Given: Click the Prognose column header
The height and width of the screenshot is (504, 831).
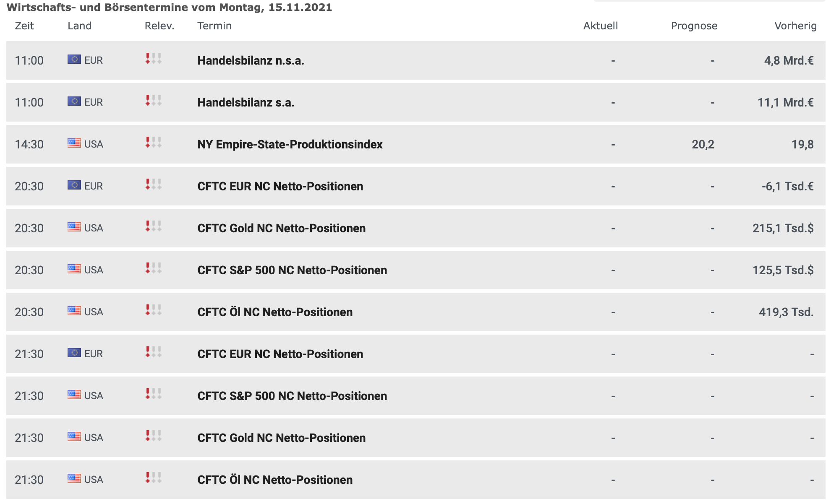Looking at the screenshot, I should click(x=694, y=26).
